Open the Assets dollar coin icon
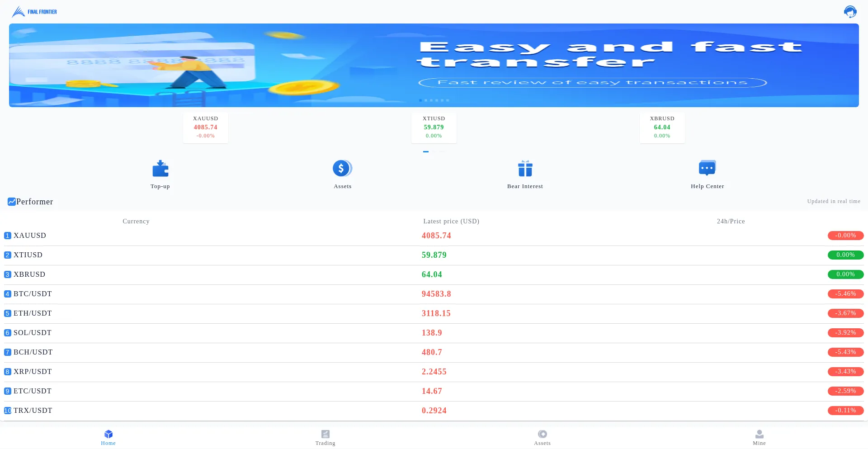 [342, 169]
